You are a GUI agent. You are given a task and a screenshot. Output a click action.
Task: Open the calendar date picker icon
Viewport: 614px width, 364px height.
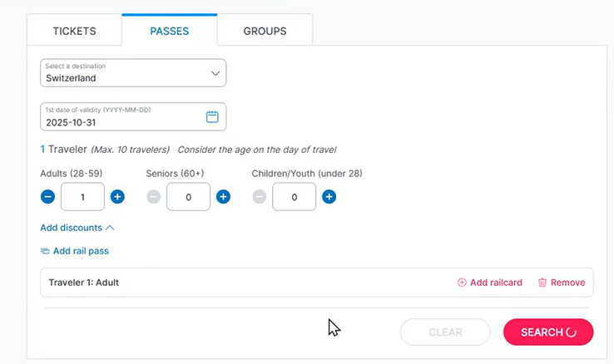click(212, 116)
